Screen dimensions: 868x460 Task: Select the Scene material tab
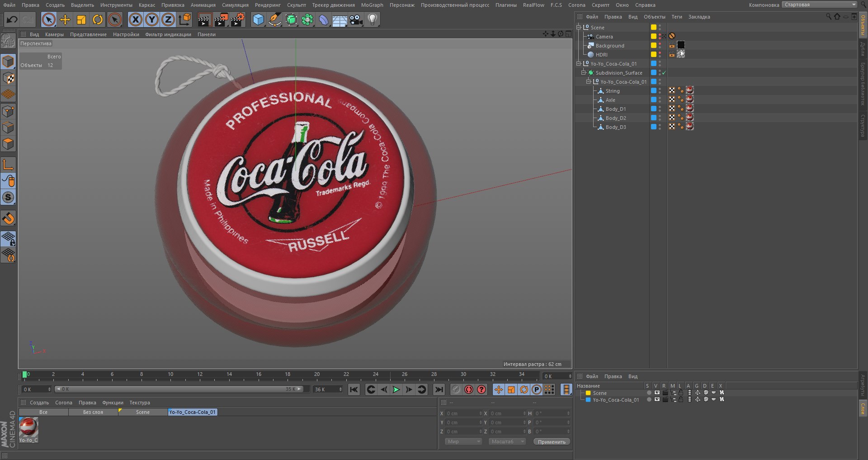[143, 412]
